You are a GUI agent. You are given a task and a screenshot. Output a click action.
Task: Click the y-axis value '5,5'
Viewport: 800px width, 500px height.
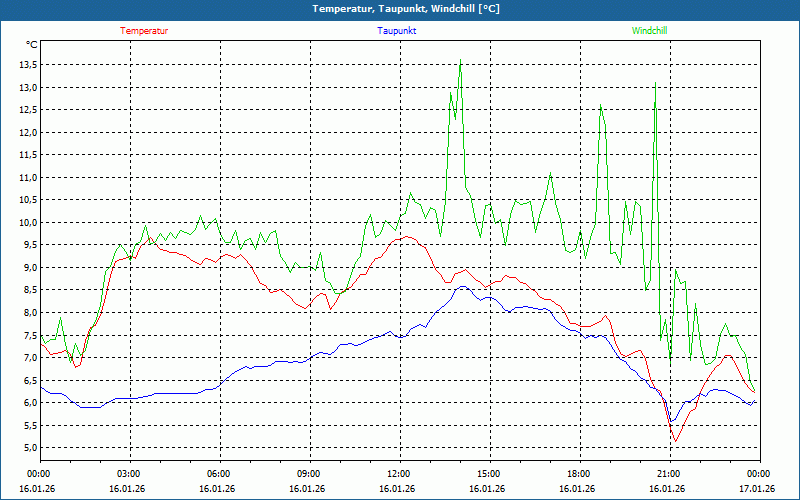(30, 425)
